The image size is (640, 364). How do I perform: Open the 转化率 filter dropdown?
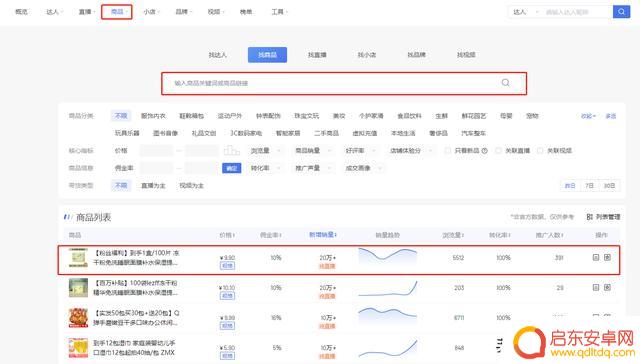click(x=266, y=168)
